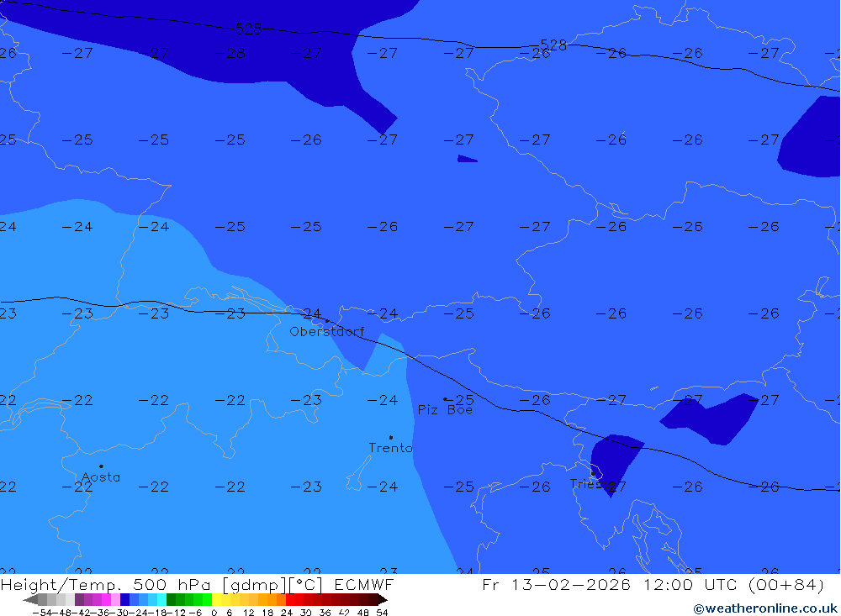Click the -54 legend scale label
Viewport: 841px width, 616px height.
tap(42, 613)
